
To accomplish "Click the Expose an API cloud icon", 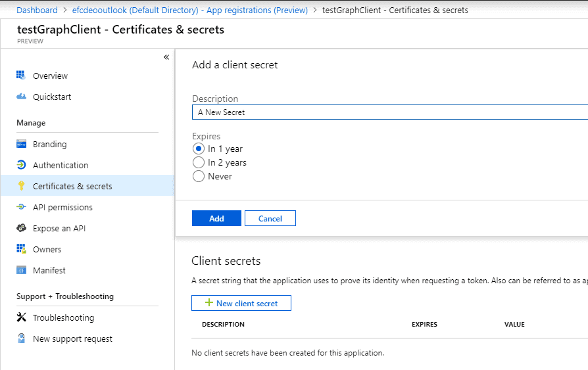I will (21, 228).
